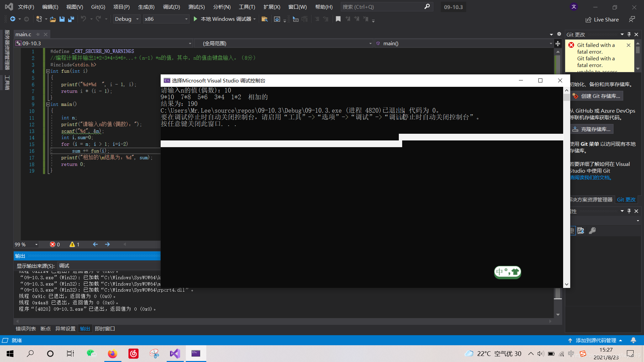The image size is (644, 362).
Task: Switch to the 断点 tab
Action: point(46,328)
